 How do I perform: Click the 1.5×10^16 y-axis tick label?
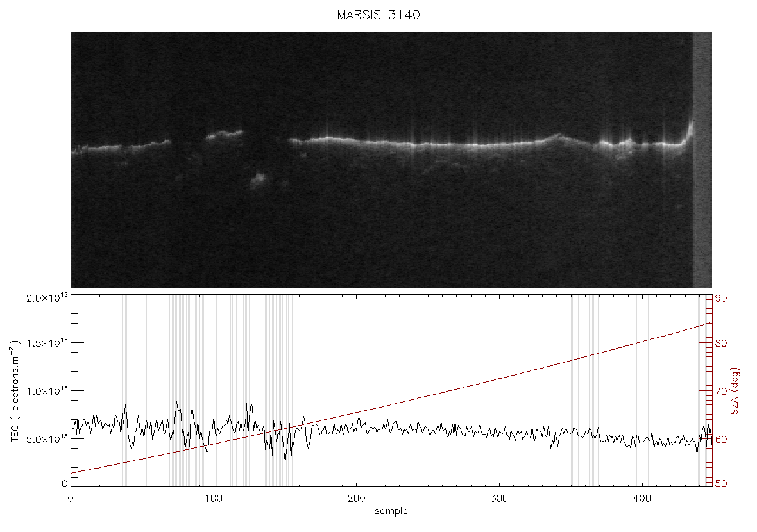click(47, 343)
